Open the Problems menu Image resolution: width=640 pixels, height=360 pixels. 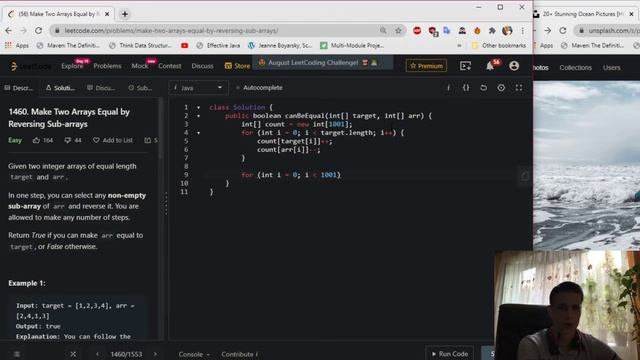tap(107, 66)
